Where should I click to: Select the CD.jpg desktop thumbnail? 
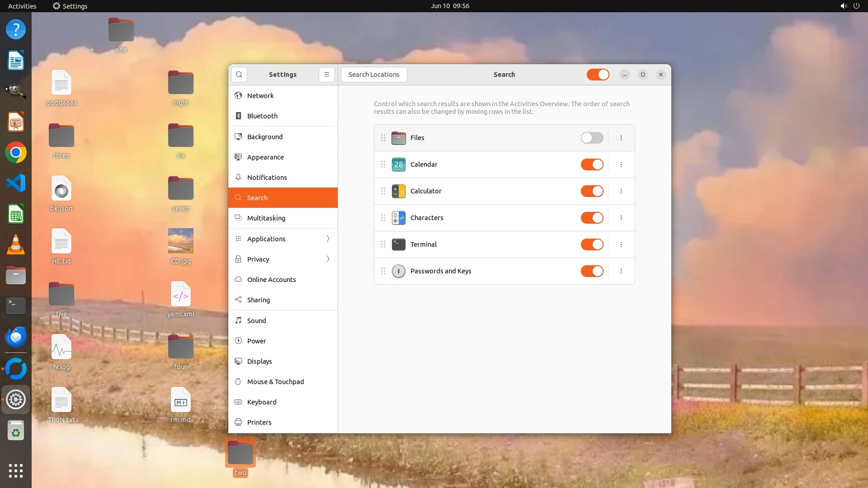click(x=180, y=241)
